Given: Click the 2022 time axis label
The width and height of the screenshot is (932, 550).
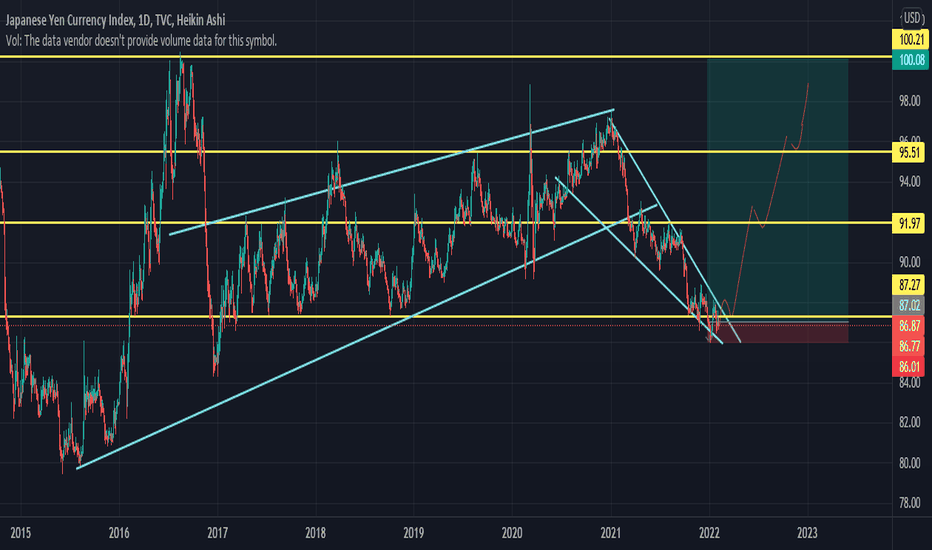Looking at the screenshot, I should pos(709,533).
